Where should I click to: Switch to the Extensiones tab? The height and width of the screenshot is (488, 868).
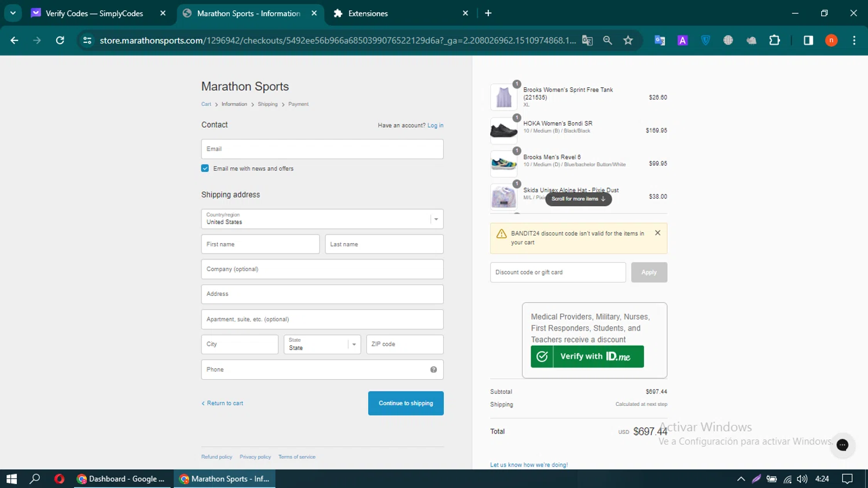click(368, 13)
